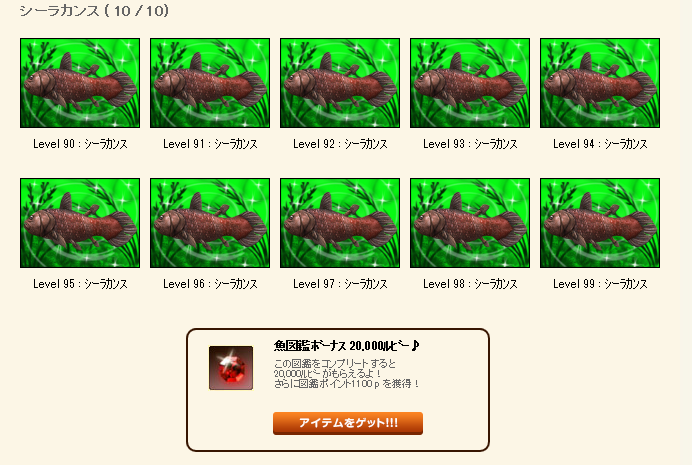Click the シーラカンス (10 / 10) heading

pyautogui.click(x=94, y=11)
